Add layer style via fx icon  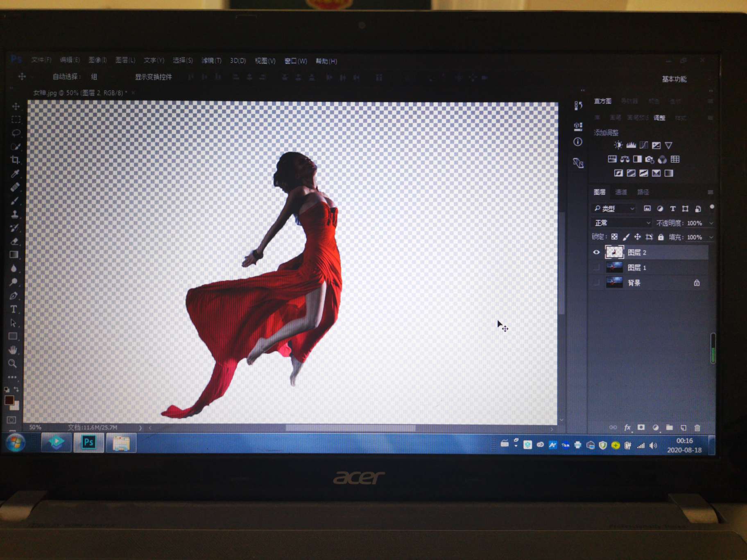pos(627,428)
